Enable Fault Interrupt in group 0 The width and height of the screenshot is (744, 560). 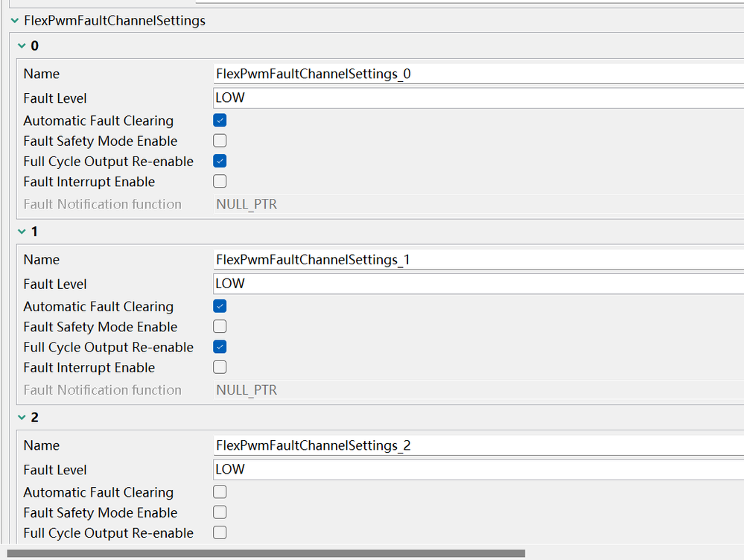pos(220,182)
